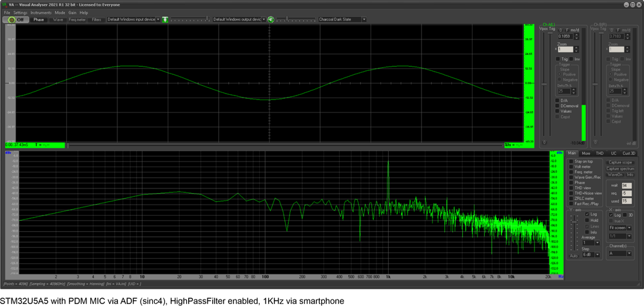Click the Ch A 'F' button
644x306 pixels.
point(567,30)
